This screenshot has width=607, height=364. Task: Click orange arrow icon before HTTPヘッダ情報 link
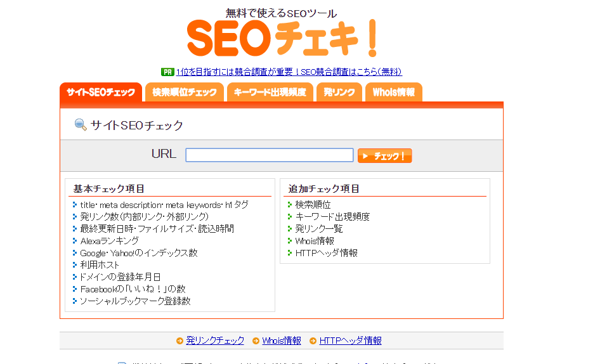pos(313,341)
